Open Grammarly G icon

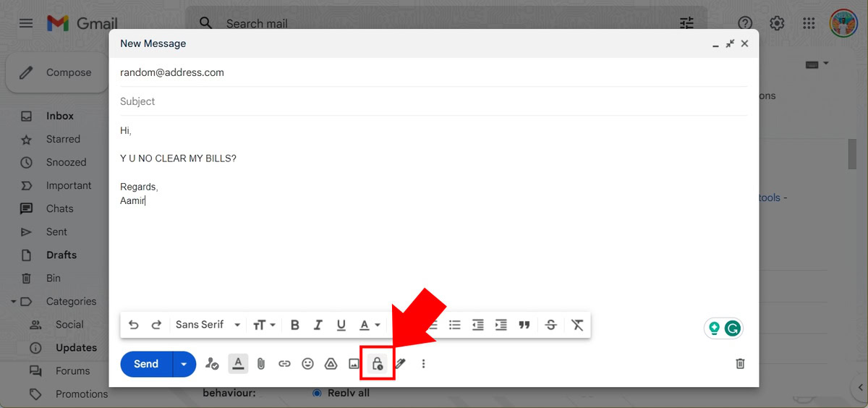point(733,328)
